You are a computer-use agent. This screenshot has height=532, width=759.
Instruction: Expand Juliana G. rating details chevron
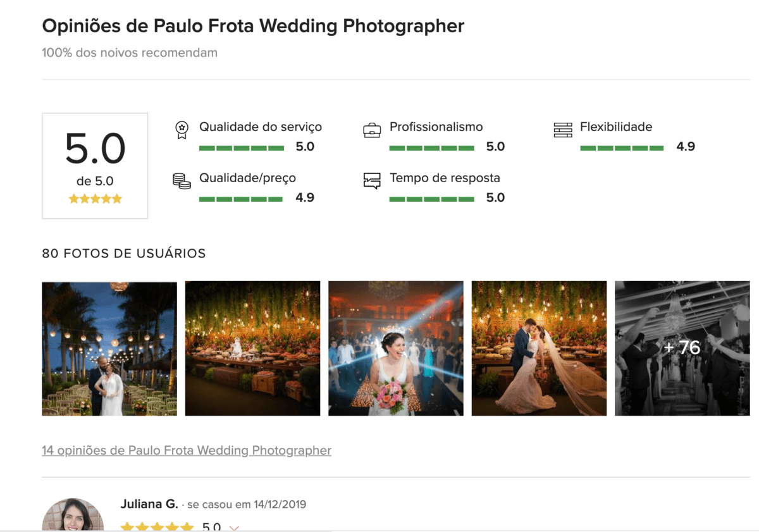pos(234,528)
